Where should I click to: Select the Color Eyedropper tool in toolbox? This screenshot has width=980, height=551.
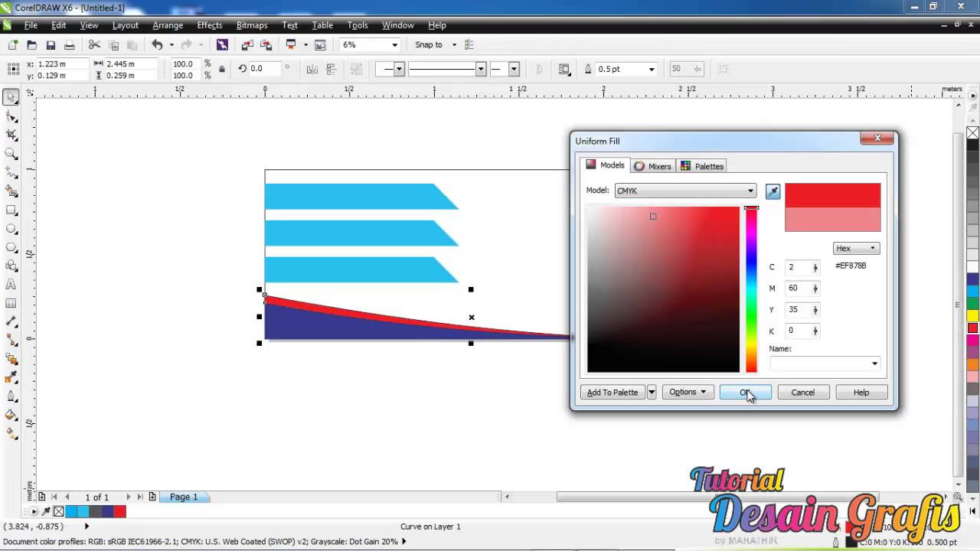point(11,377)
